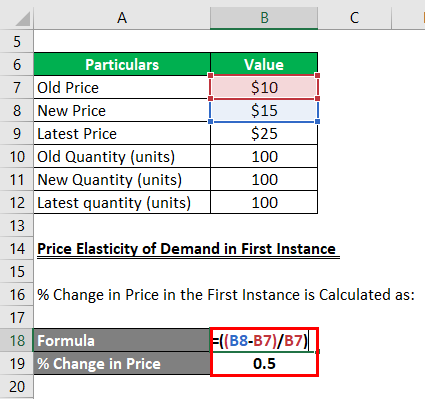Select the Latest Price label cell
This screenshot has height=399, width=425.
point(122,133)
